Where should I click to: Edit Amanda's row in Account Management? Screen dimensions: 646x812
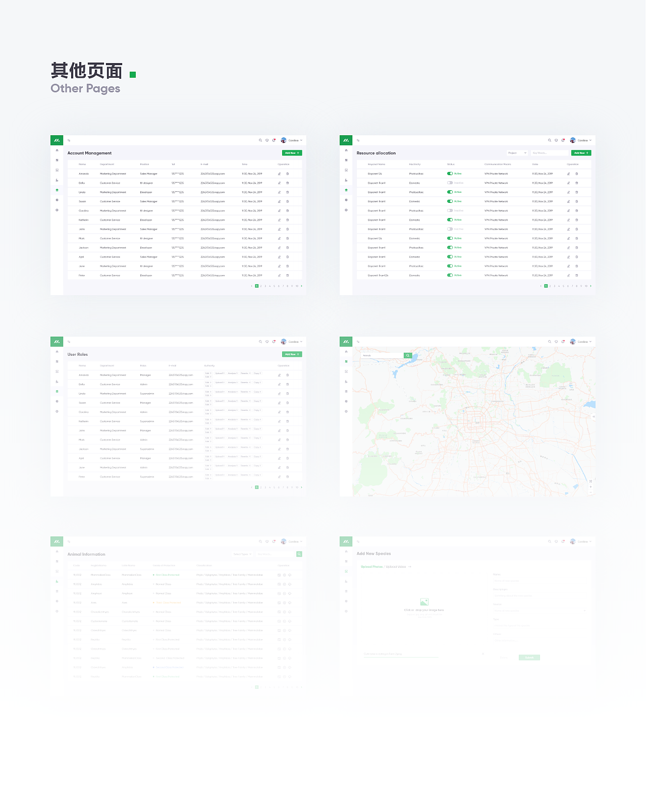[x=279, y=174]
